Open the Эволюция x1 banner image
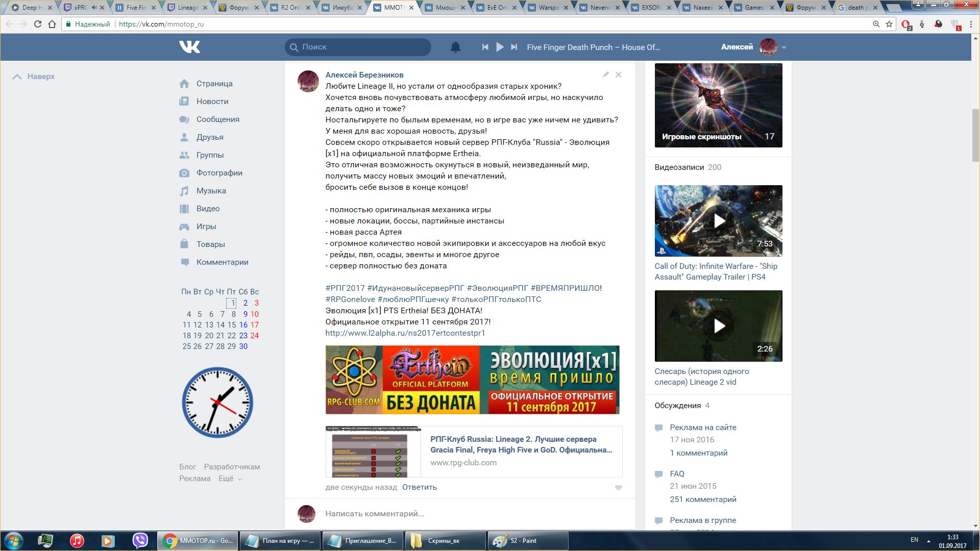980x551 pixels. pyautogui.click(x=472, y=380)
